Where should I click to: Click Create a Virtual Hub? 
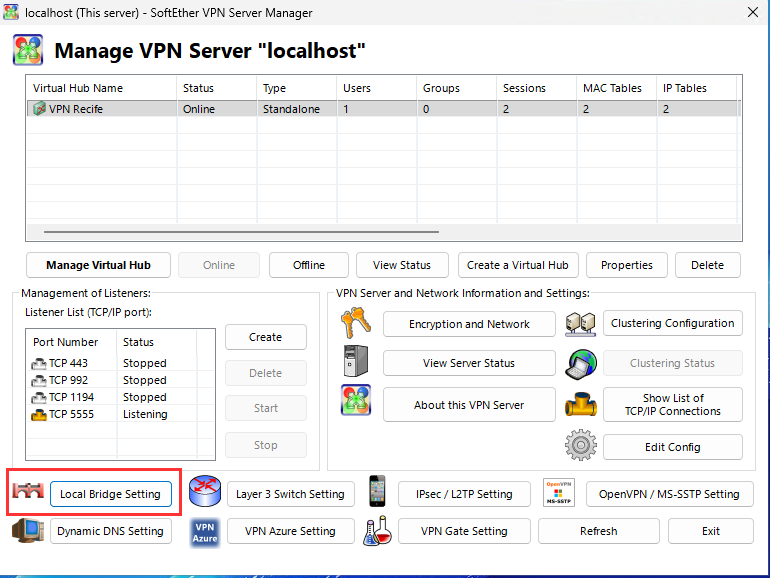click(518, 265)
